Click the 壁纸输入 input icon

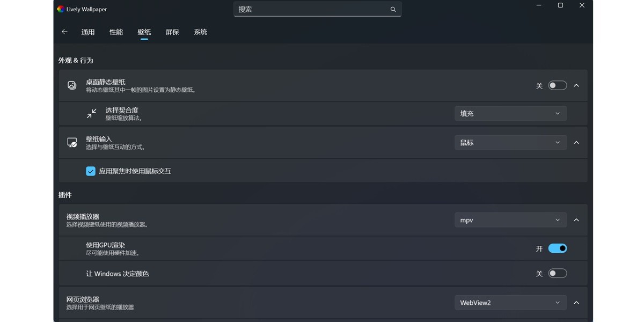tap(72, 143)
